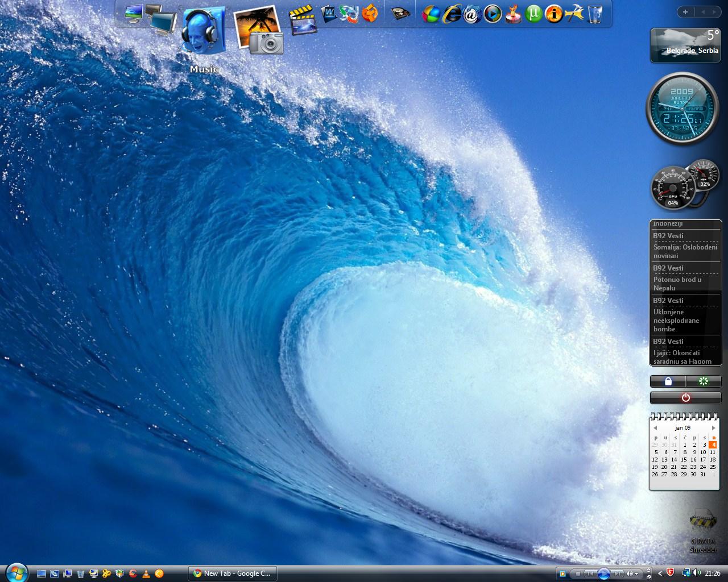Open headline 'Somalija: Oslobođeni novinari'
This screenshot has height=582, width=728.
point(685,251)
